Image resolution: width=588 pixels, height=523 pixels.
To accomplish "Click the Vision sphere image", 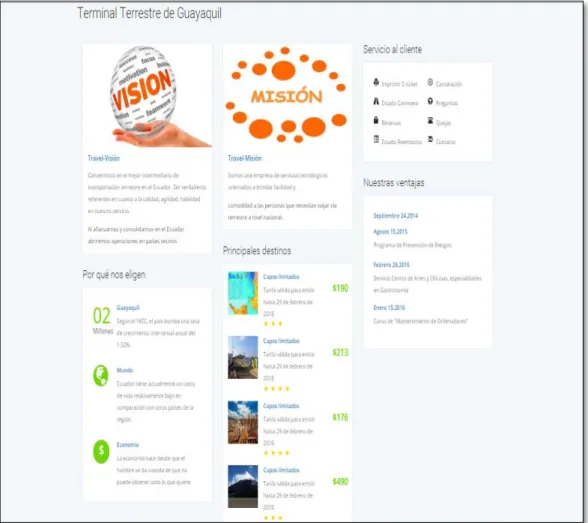I will pyautogui.click(x=147, y=96).
